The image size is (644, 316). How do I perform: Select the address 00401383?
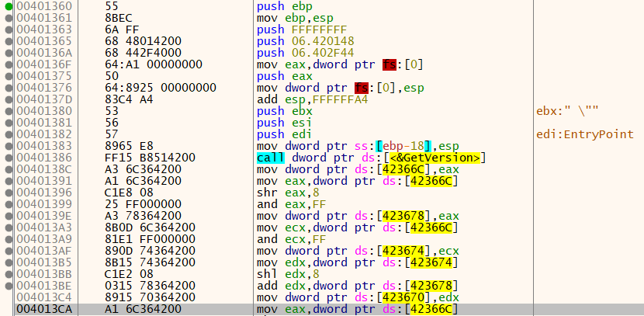[x=44, y=146]
